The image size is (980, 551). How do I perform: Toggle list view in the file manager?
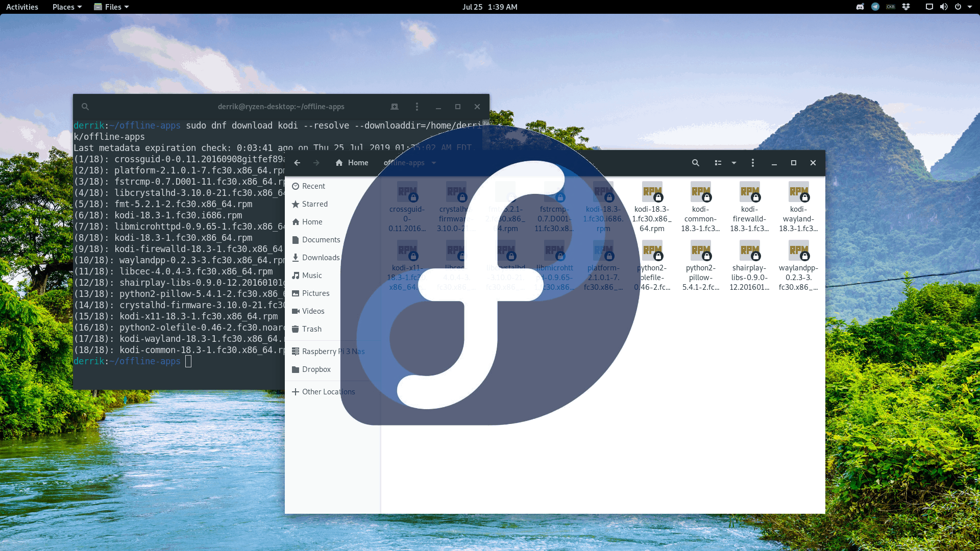click(x=718, y=162)
